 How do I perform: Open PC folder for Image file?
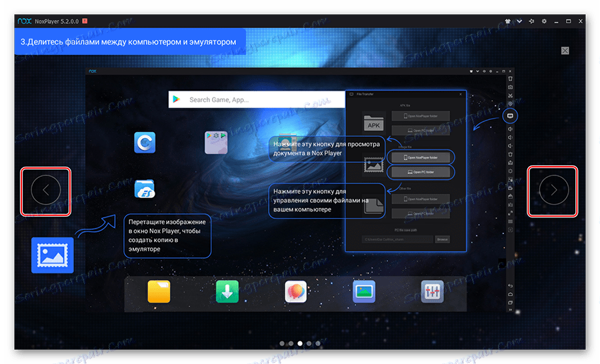click(421, 172)
